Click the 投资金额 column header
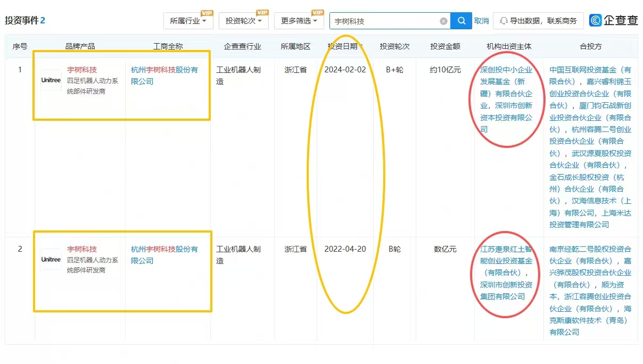 (x=446, y=46)
